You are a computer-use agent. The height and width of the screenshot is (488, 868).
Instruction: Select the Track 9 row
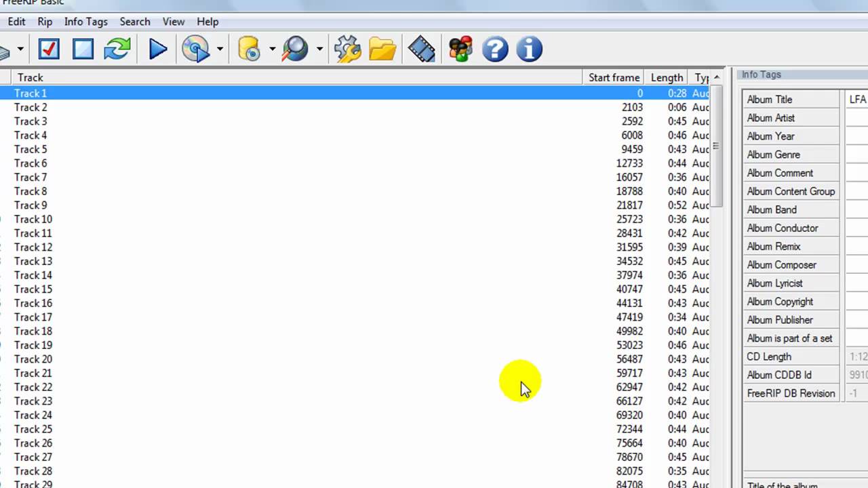(x=355, y=205)
